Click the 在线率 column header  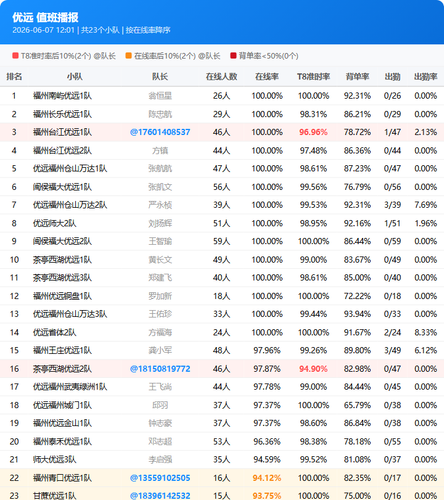click(267, 77)
